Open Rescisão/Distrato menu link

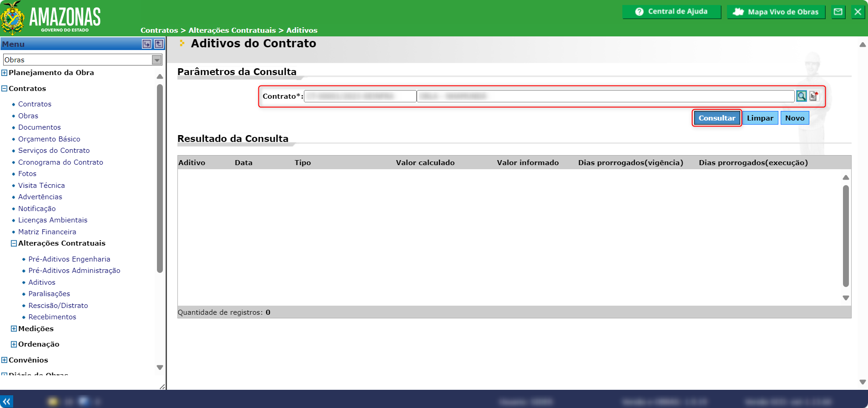click(x=58, y=306)
